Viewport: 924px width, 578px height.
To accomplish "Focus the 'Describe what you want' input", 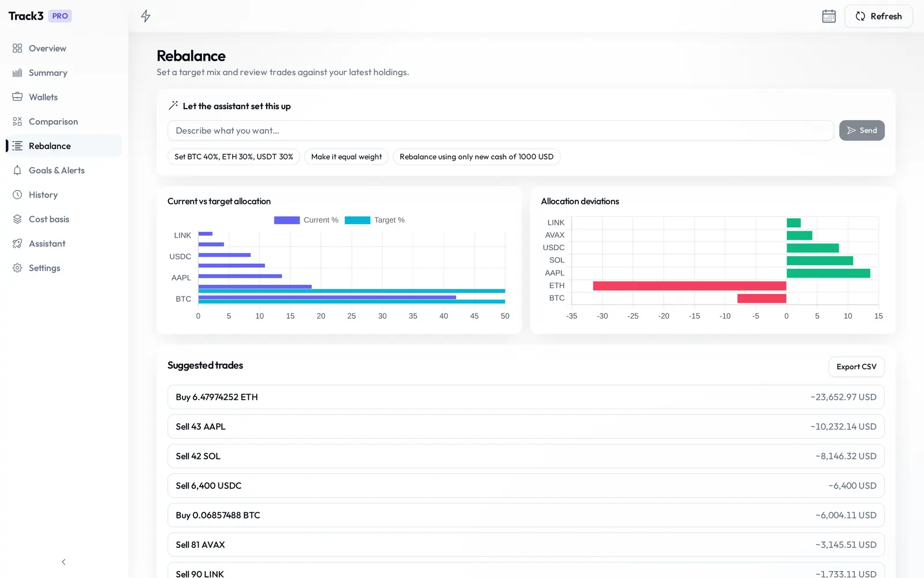I will pos(501,131).
